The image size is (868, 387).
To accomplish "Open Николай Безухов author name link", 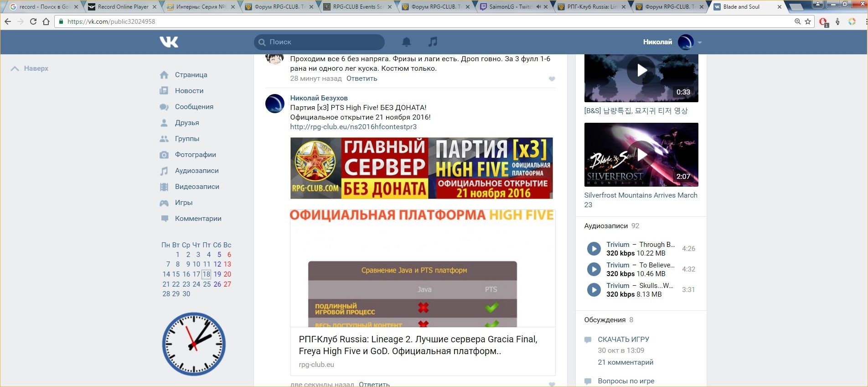I will pyautogui.click(x=319, y=98).
